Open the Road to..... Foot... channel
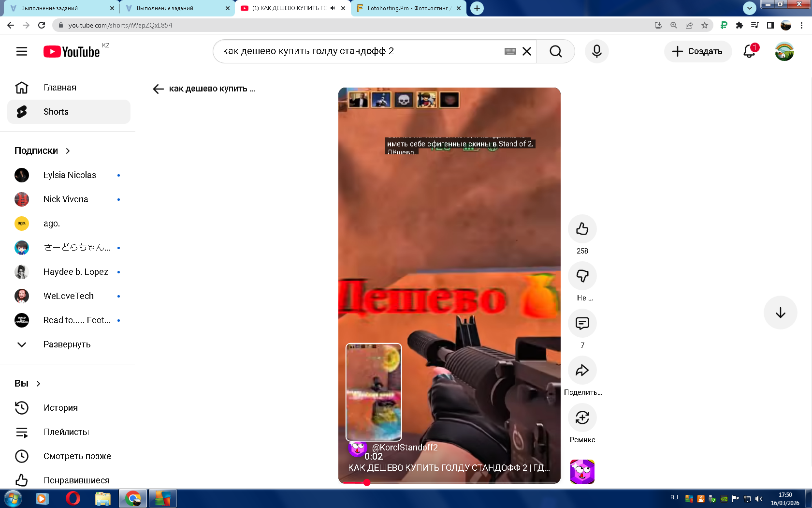Image resolution: width=812 pixels, height=508 pixels. click(69, 320)
